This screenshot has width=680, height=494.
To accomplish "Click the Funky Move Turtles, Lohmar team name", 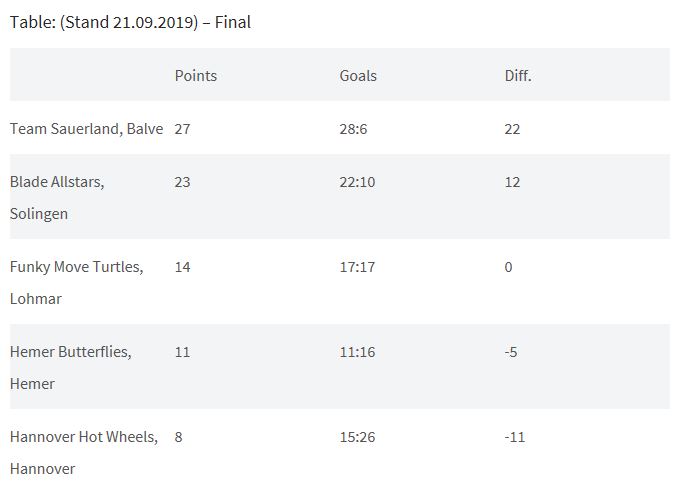I will (x=76, y=283).
